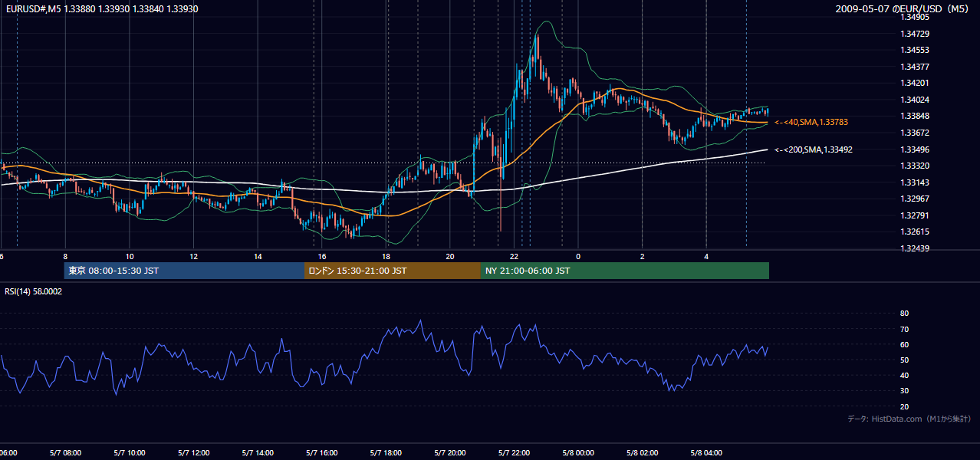Click hour 22 on the chart time axis

[x=514, y=256]
